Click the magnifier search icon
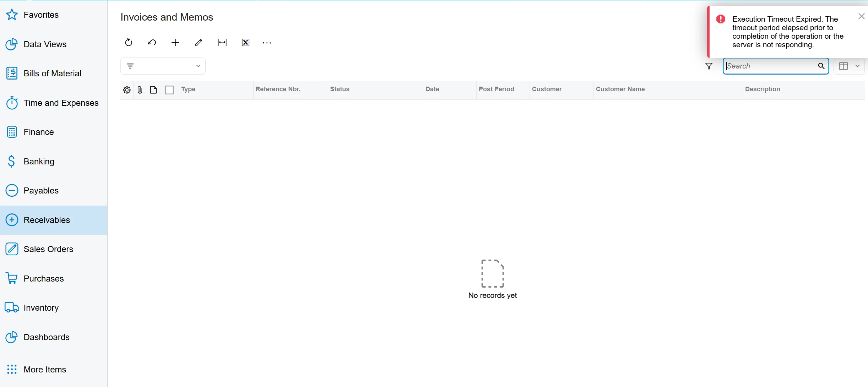 click(821, 66)
